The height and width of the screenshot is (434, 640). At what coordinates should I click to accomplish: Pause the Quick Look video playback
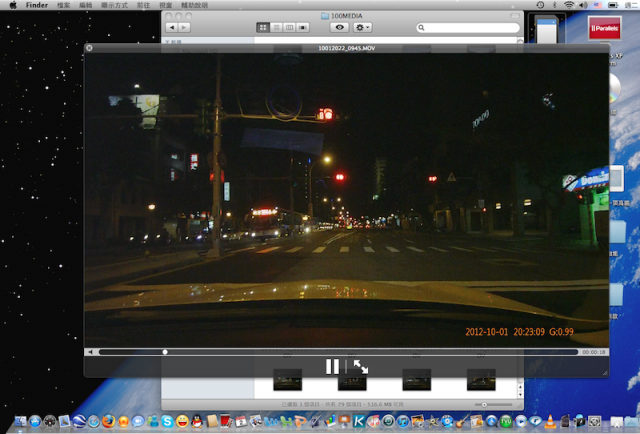point(332,366)
